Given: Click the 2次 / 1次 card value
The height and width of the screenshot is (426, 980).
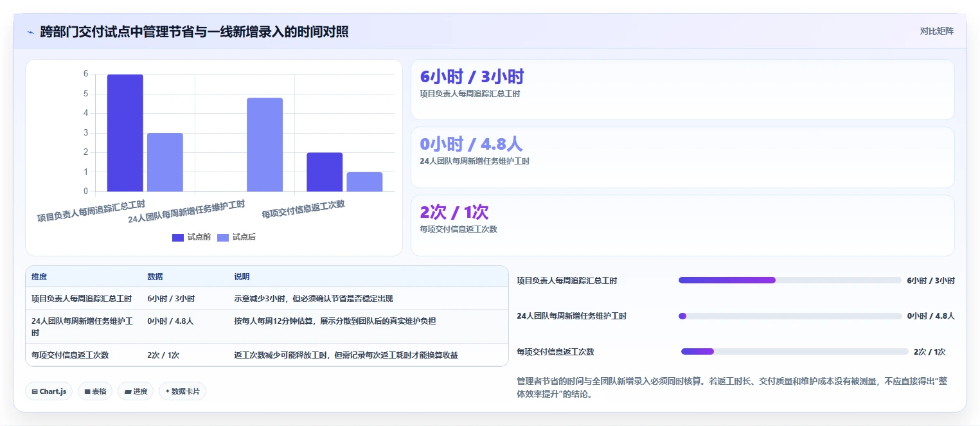Looking at the screenshot, I should 454,212.
